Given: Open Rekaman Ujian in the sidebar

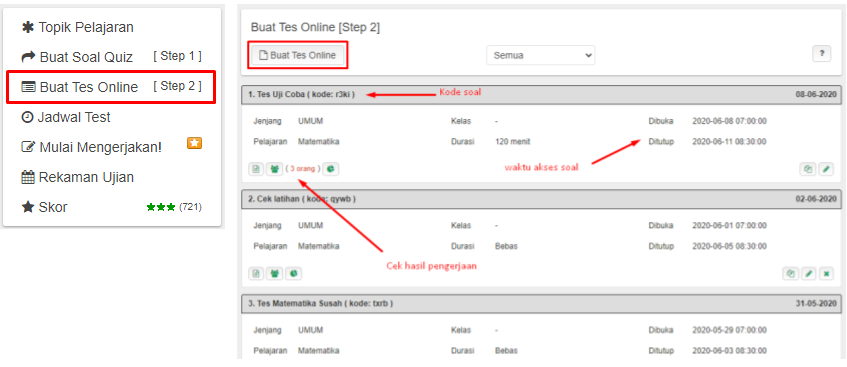Looking at the screenshot, I should 77,177.
